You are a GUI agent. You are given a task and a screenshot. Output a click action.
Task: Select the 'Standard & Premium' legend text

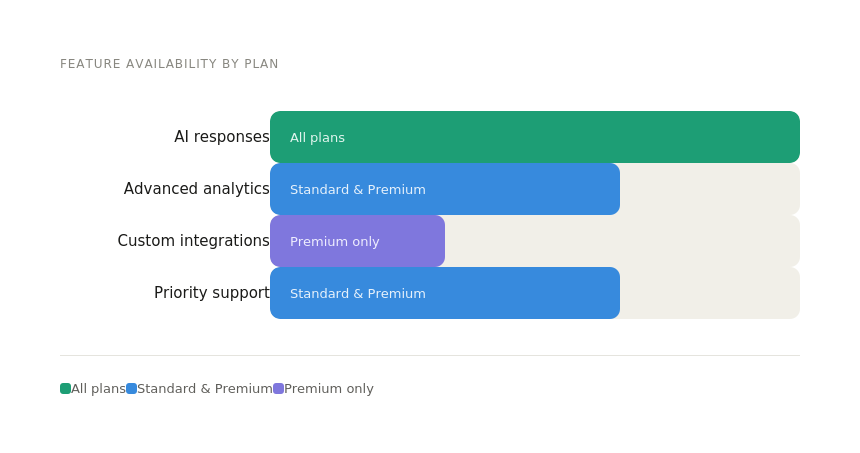coord(204,389)
